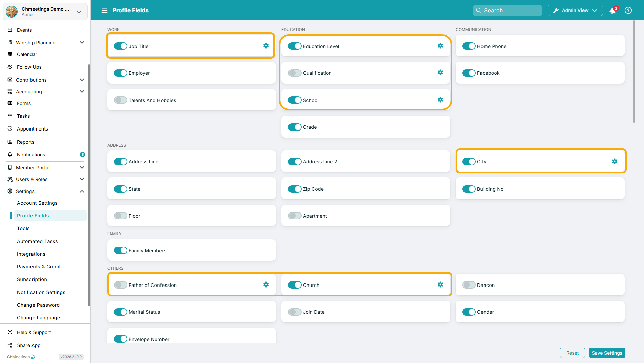
Task: Click the Events calendar icon
Action: pyautogui.click(x=10, y=30)
